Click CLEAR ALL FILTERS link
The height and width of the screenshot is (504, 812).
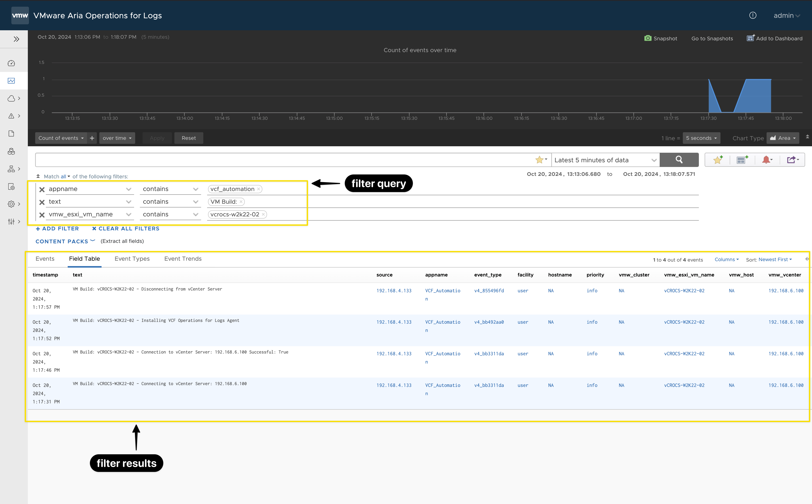(x=126, y=229)
